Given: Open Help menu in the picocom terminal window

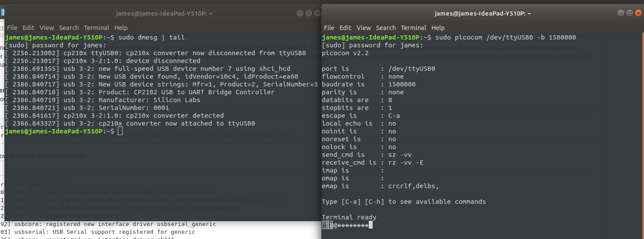Looking at the screenshot, I should coord(438,28).
